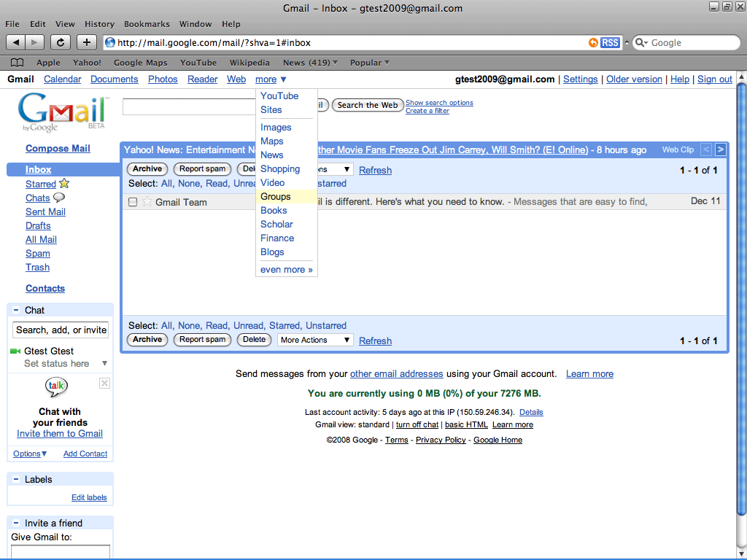Expand the Popular bookmarks folder
Screen dimensions: 747x560
click(370, 63)
